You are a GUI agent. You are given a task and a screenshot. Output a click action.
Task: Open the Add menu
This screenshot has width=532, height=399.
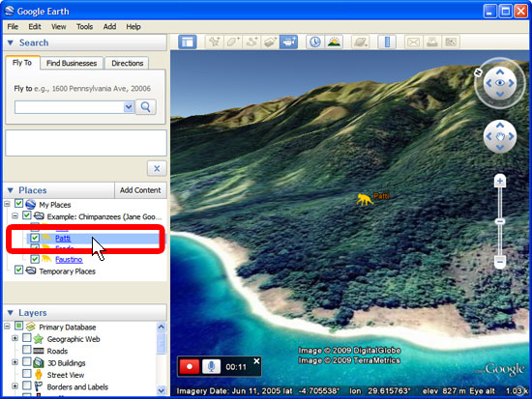pos(109,26)
